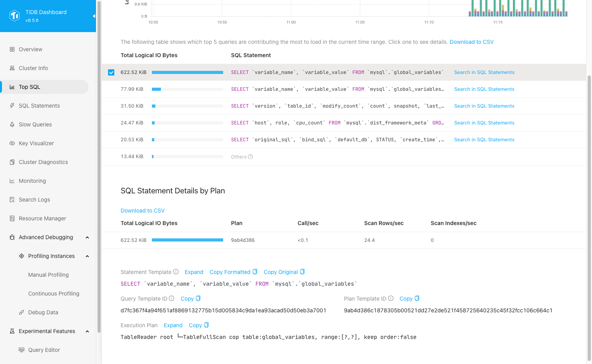
Task: Download top queries table to CSV
Action: pyautogui.click(x=471, y=42)
